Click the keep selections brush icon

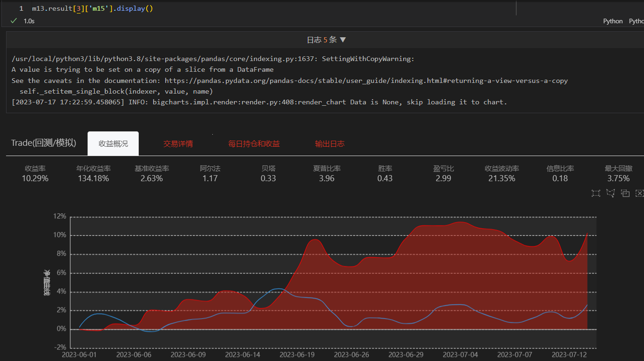[625, 193]
